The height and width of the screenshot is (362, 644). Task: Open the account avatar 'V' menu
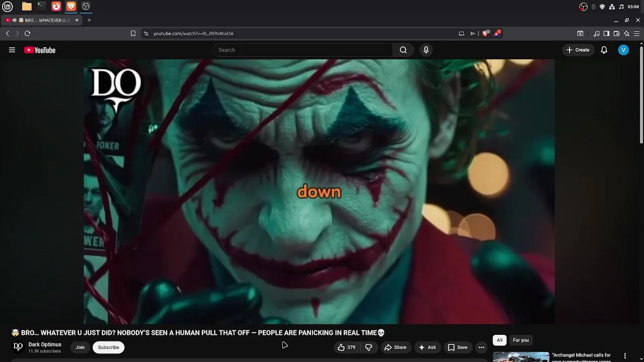point(623,50)
